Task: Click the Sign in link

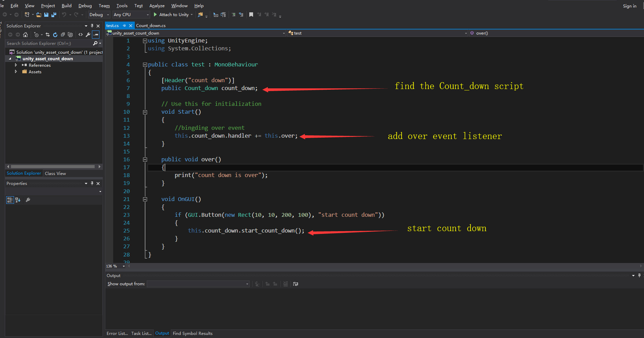Action: point(629,6)
